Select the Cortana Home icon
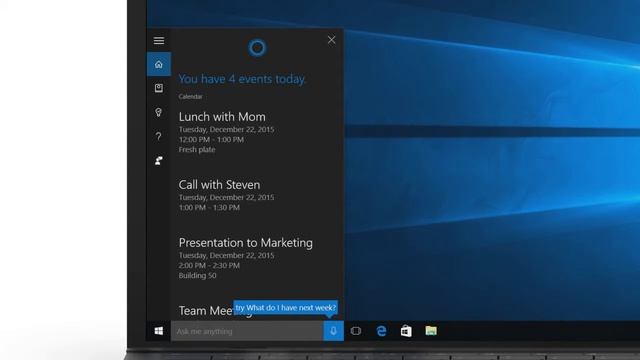 [x=159, y=64]
